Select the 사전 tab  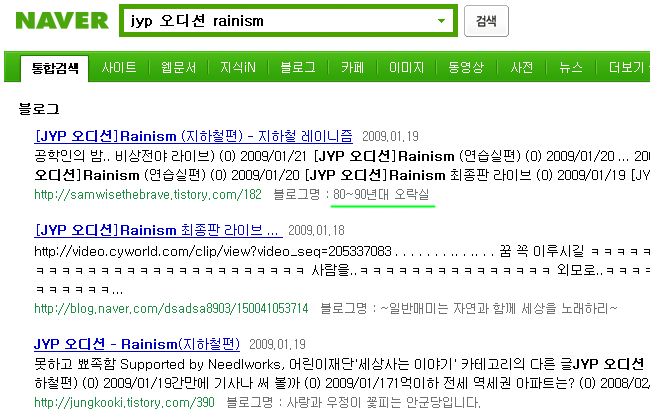pos(521,67)
